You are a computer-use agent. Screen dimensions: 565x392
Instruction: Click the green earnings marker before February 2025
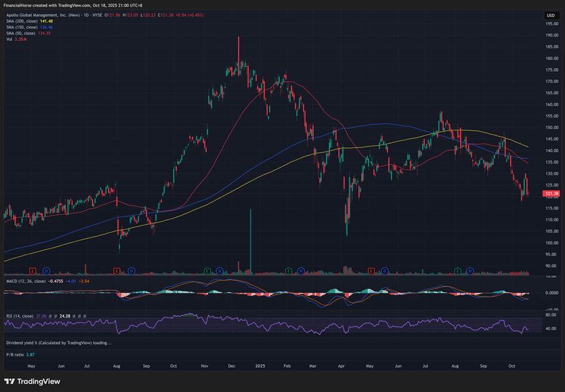tap(288, 270)
